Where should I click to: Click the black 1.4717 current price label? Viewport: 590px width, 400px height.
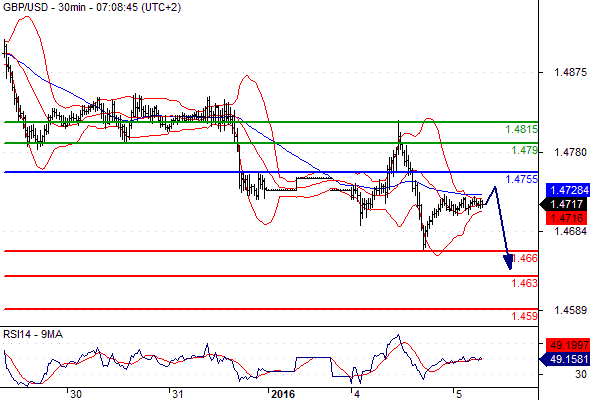click(566, 204)
